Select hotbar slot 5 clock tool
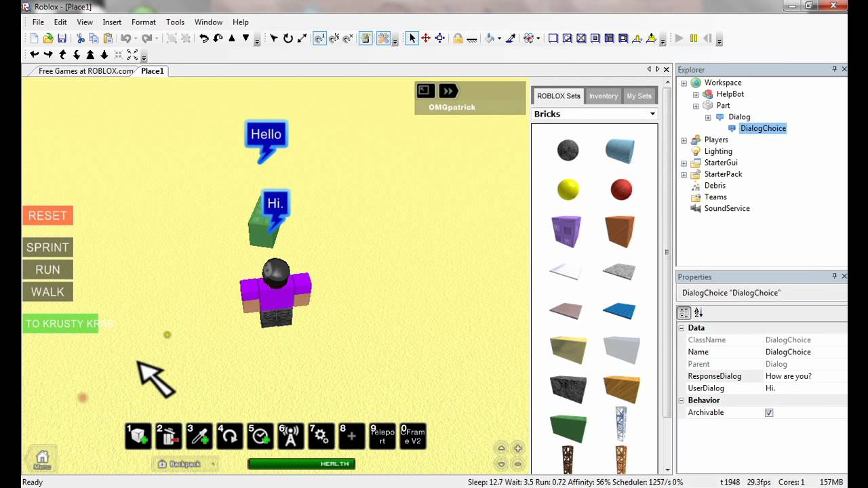Viewport: 868px width, 488px height. (x=260, y=436)
